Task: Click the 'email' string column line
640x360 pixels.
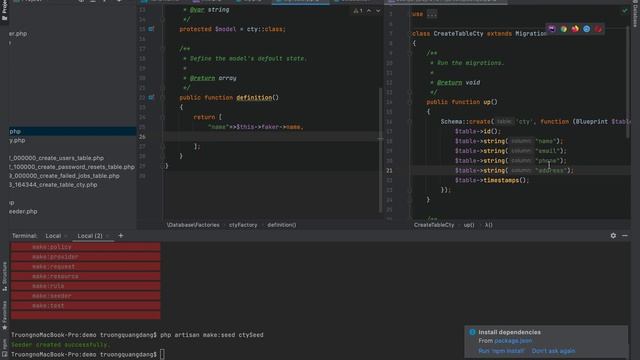Action: (x=510, y=151)
